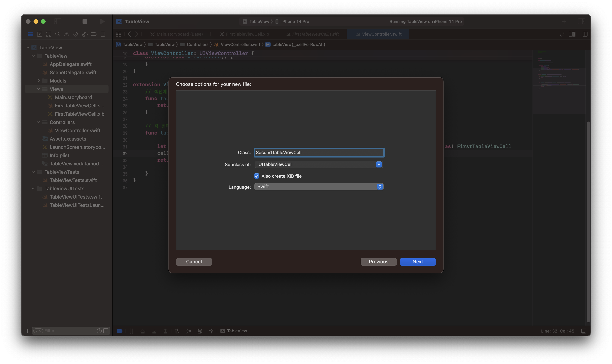Uncheck Also create XIB file
The width and height of the screenshot is (612, 364).
257,176
